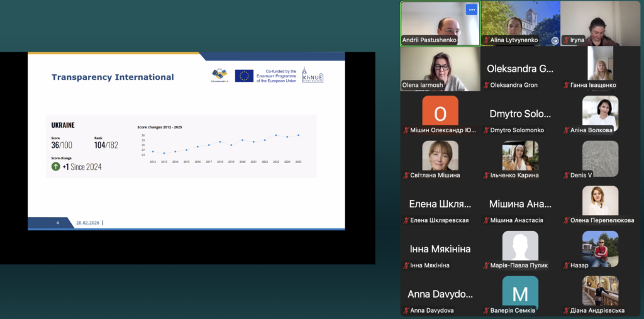This screenshot has height=319, width=644.
Task: Click the teal M avatar of Валерія Семків
Action: (520, 293)
